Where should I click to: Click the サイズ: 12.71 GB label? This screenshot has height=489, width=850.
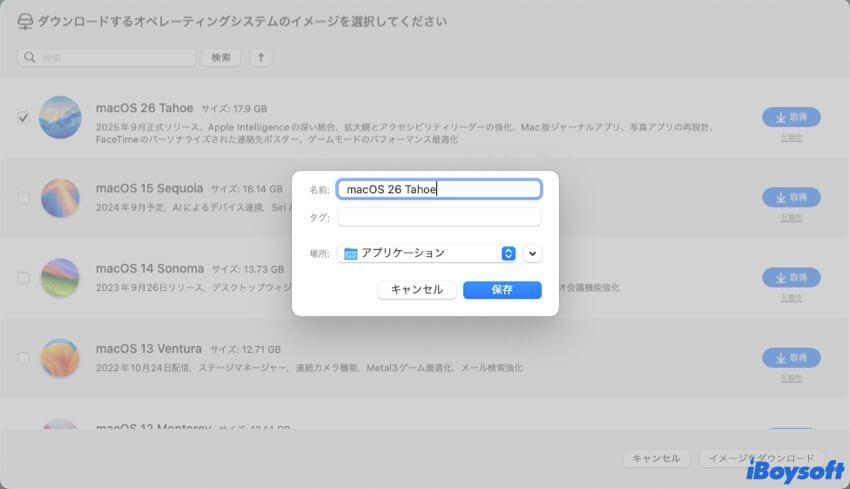click(245, 349)
